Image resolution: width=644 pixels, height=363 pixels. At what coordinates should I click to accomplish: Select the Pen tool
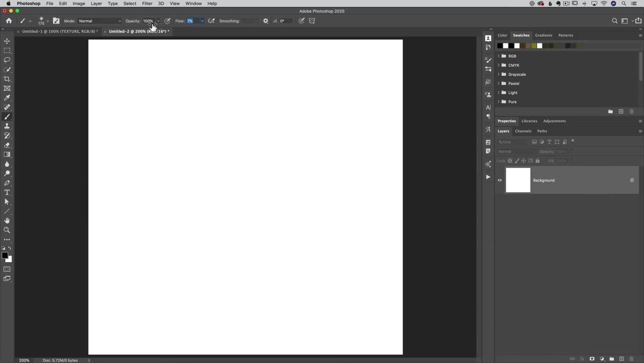click(x=7, y=183)
